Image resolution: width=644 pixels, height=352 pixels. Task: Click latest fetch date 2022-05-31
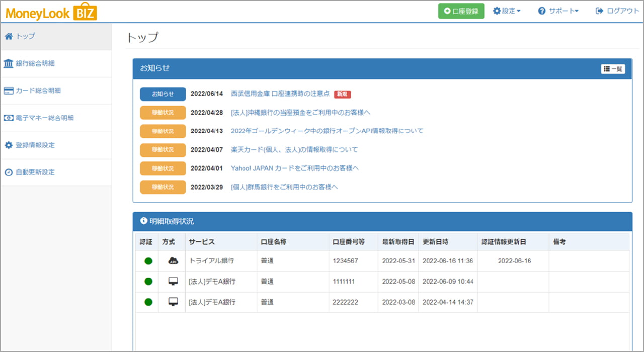coord(398,261)
